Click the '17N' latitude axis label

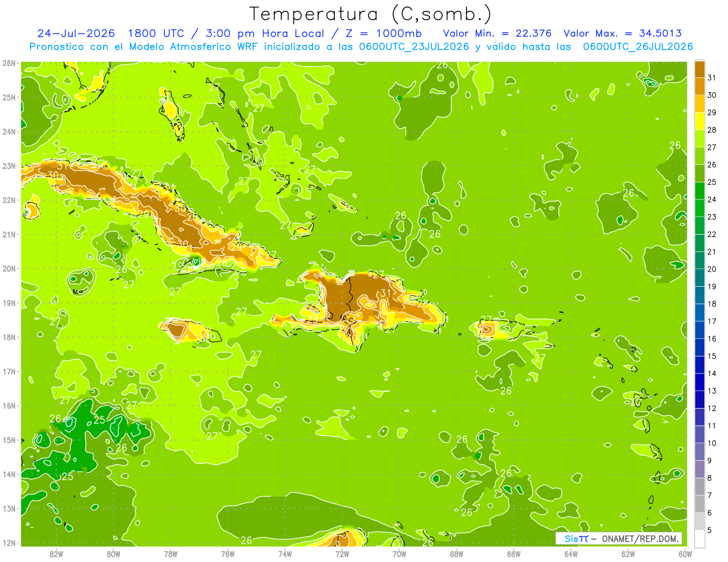[x=8, y=372]
